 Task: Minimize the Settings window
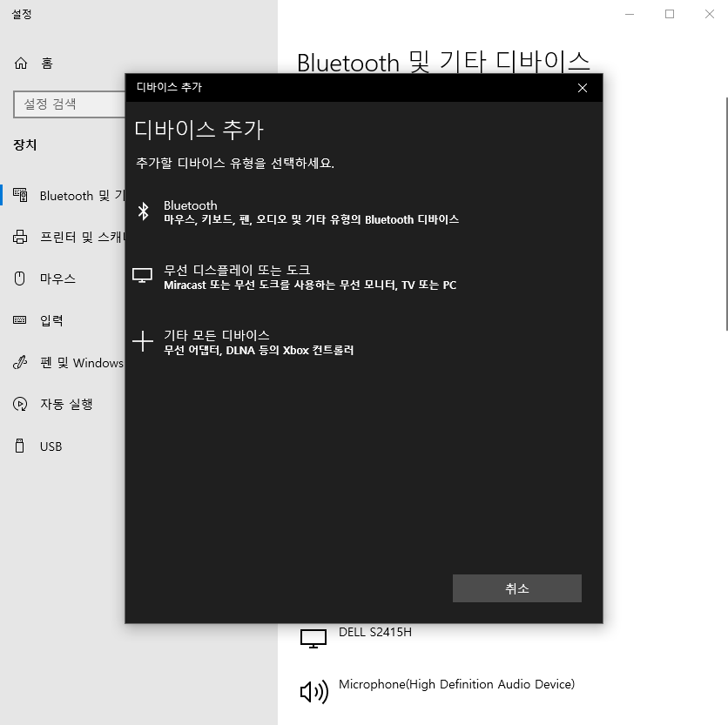pos(630,15)
